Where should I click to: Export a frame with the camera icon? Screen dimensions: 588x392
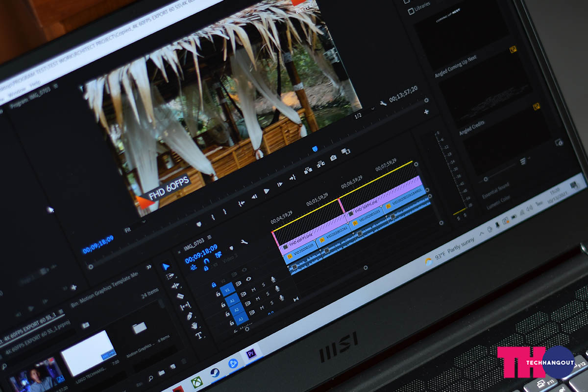(334, 158)
